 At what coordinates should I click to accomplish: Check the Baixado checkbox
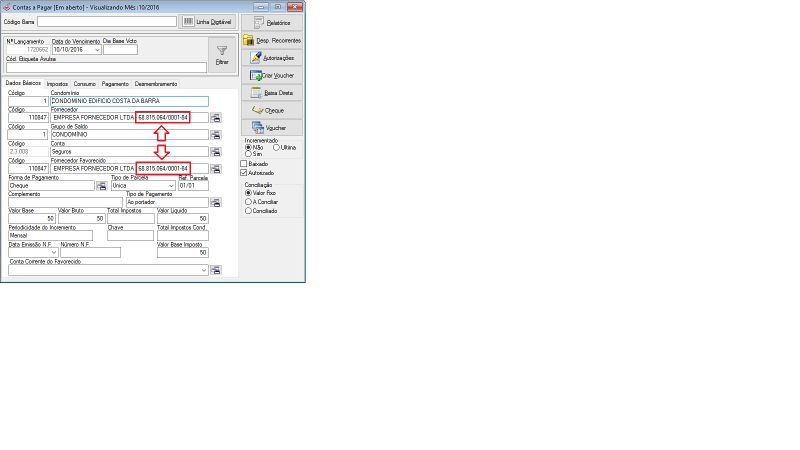pos(245,164)
